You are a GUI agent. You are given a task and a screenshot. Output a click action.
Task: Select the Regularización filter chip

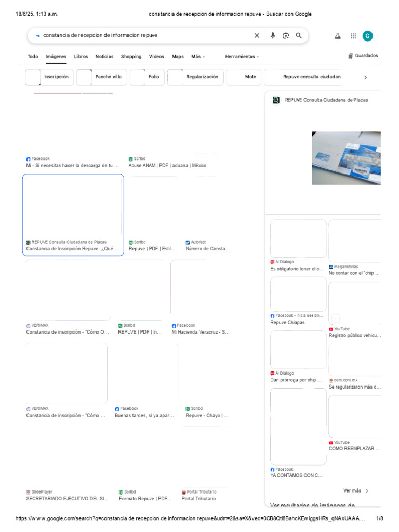(x=195, y=77)
